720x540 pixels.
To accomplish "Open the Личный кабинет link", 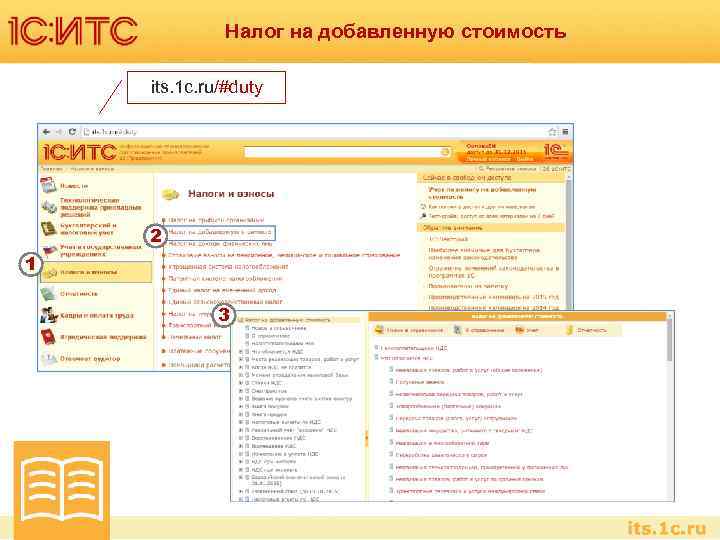I will pos(488,159).
